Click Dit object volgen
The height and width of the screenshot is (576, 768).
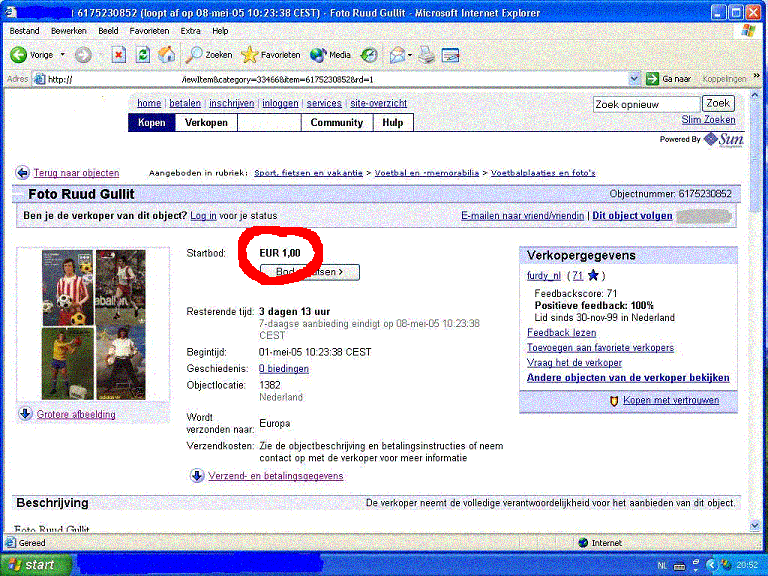point(632,216)
